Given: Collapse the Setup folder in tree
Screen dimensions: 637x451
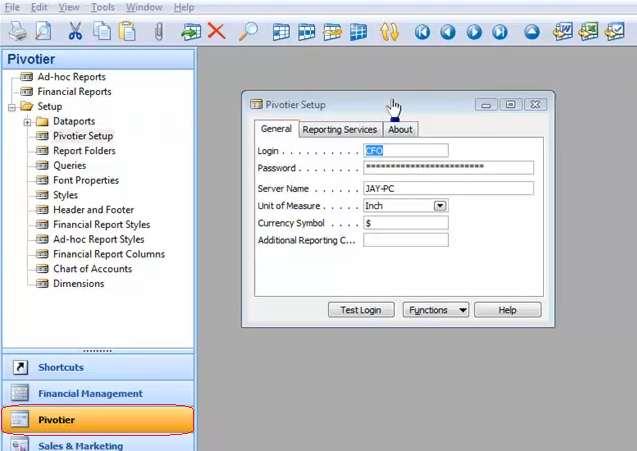Looking at the screenshot, I should click(12, 107).
